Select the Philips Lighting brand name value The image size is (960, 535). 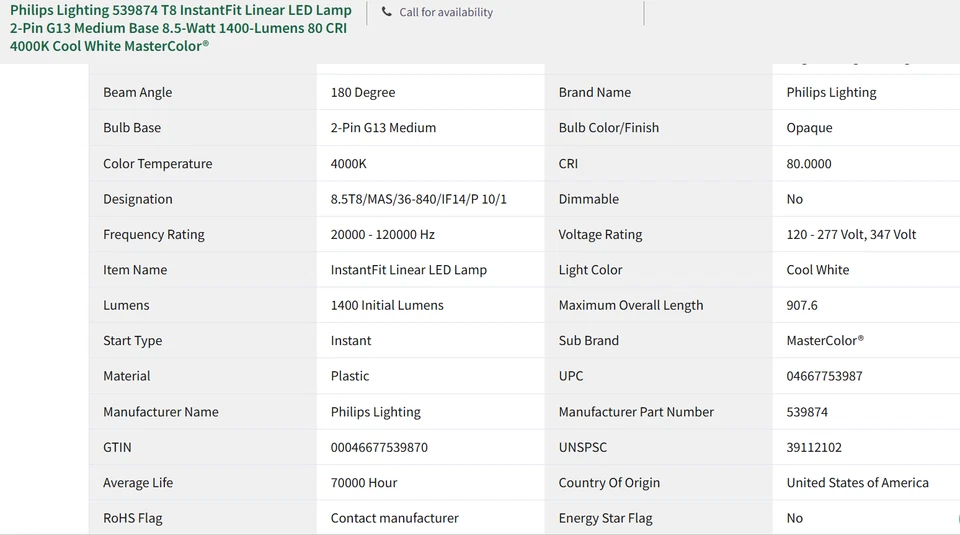click(831, 92)
